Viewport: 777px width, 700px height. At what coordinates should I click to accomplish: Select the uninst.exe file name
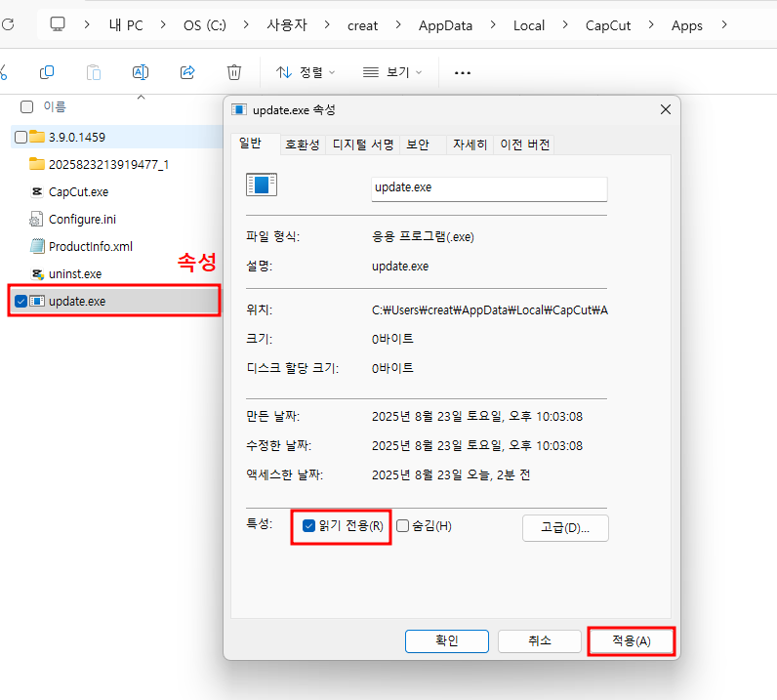tap(75, 273)
